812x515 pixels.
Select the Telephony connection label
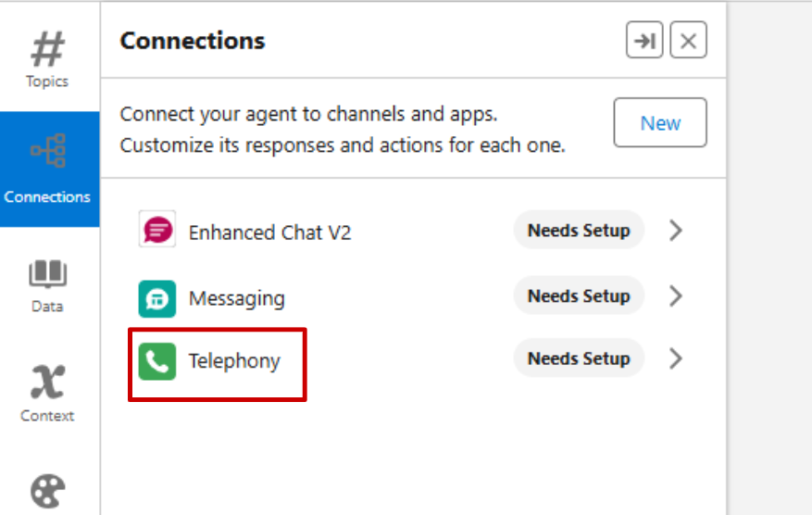coord(234,361)
